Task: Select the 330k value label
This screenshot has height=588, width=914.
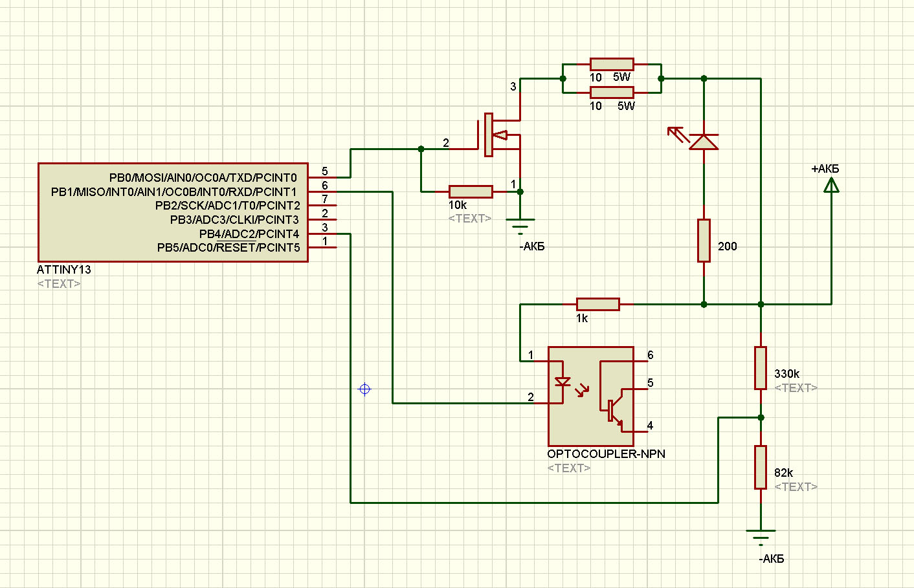Action: (786, 373)
